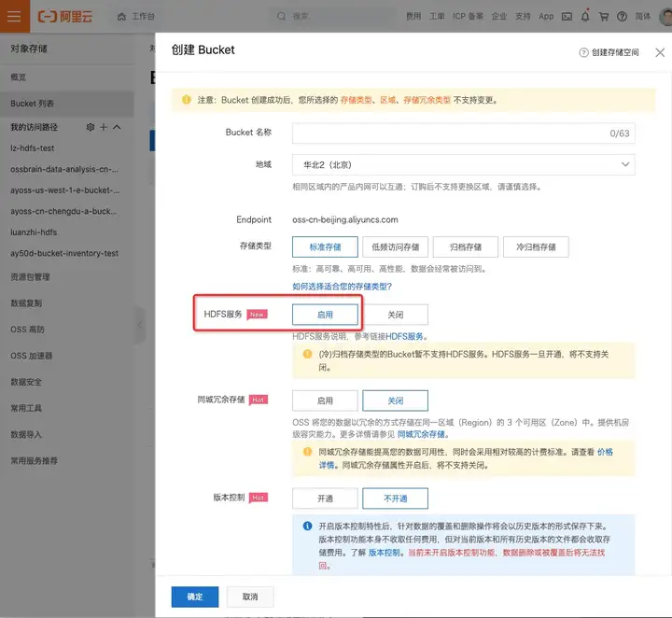This screenshot has height=618, width=672.
Task: Open 数据复制 in the sidebar
Action: (26, 303)
